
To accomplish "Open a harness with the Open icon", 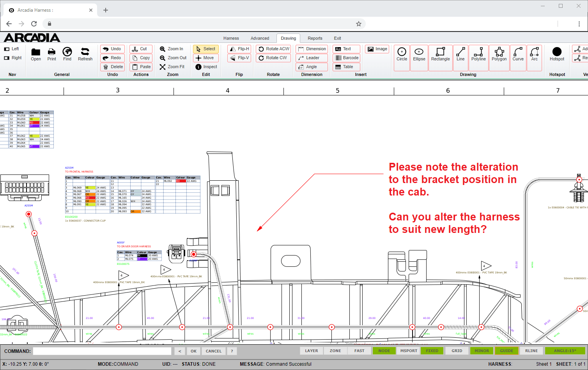I will click(36, 54).
